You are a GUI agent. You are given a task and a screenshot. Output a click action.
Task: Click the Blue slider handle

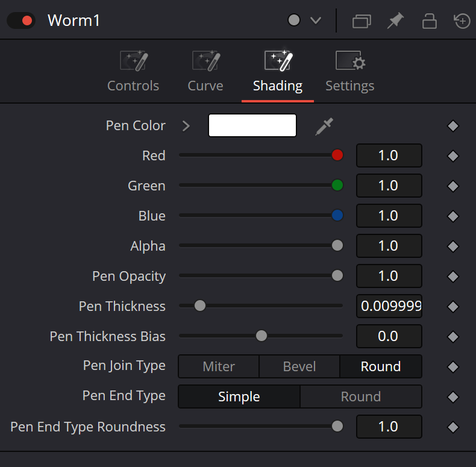point(337,215)
